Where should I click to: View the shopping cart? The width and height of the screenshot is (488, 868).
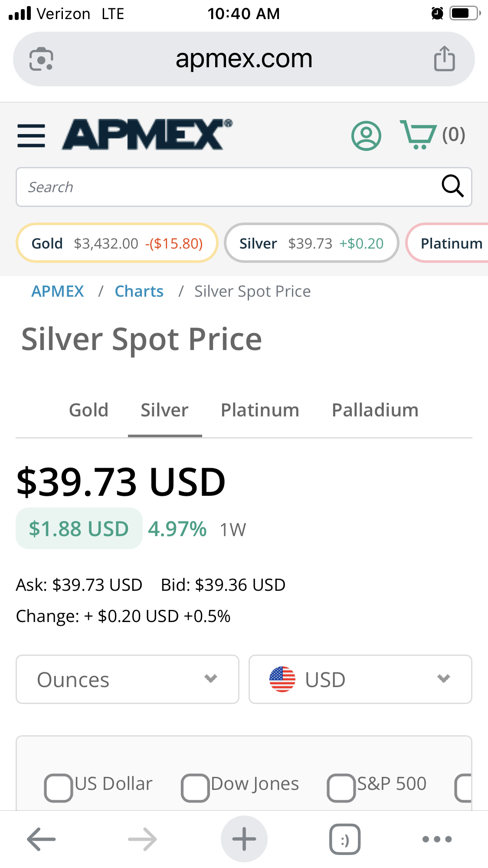pyautogui.click(x=432, y=135)
